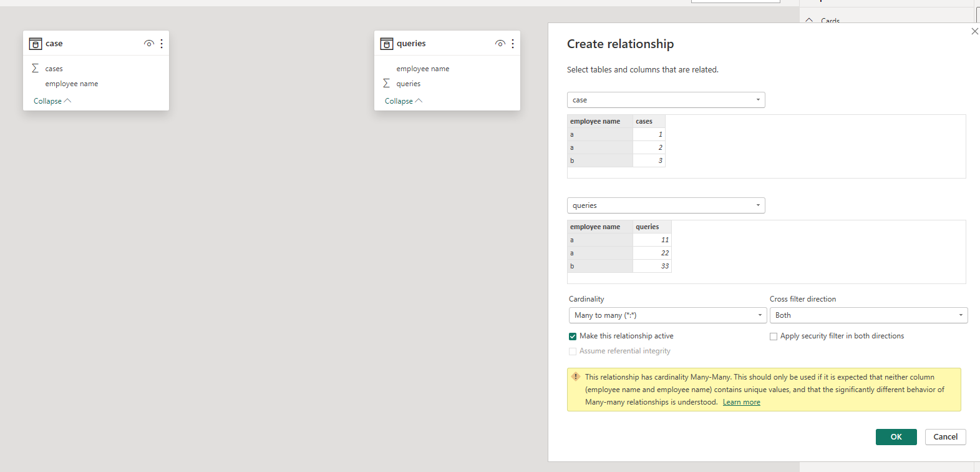Close the Create relationship dialog with the X
This screenshot has width=980, height=472.
tap(974, 31)
